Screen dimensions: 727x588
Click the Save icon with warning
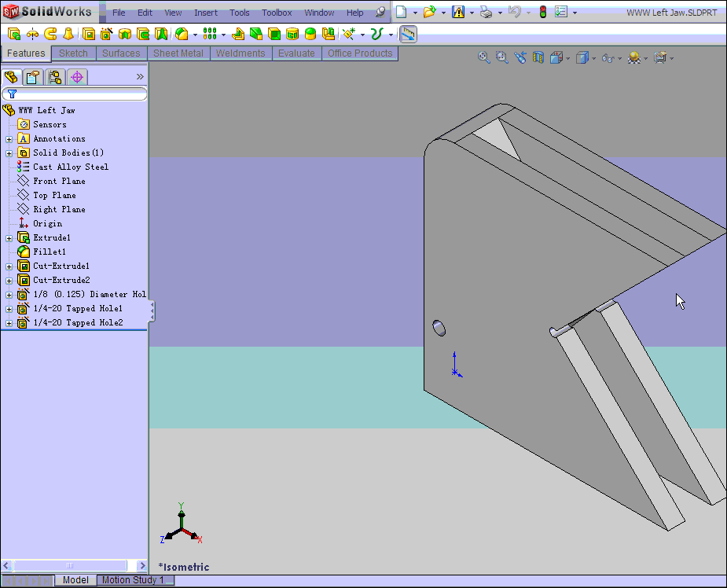(458, 12)
